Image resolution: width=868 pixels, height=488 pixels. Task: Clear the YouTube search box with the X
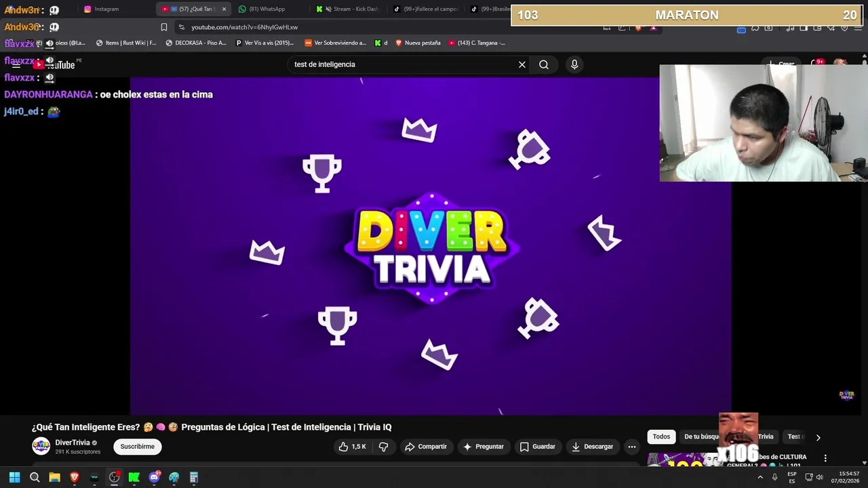tap(522, 64)
